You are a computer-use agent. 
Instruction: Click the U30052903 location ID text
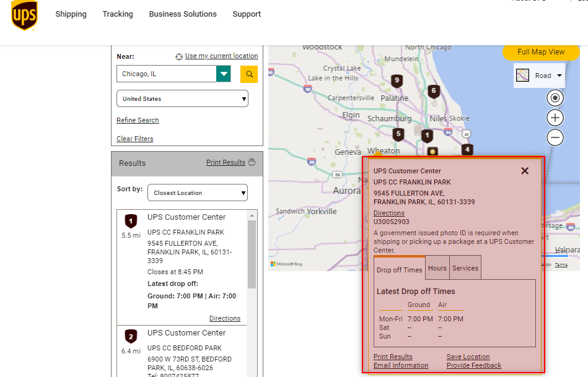392,222
